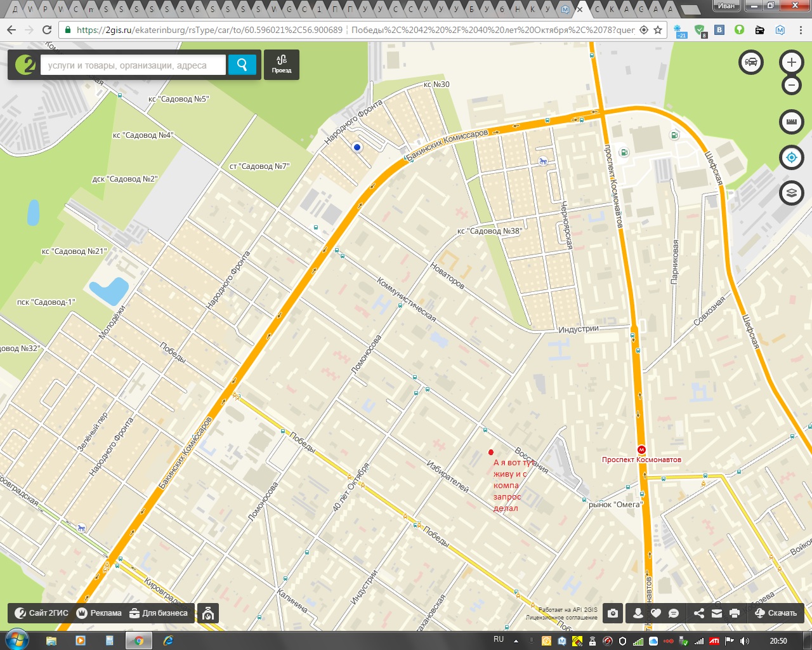The width and height of the screenshot is (812, 650).
Task: Open Chrome three-dot menu
Action: (799, 30)
